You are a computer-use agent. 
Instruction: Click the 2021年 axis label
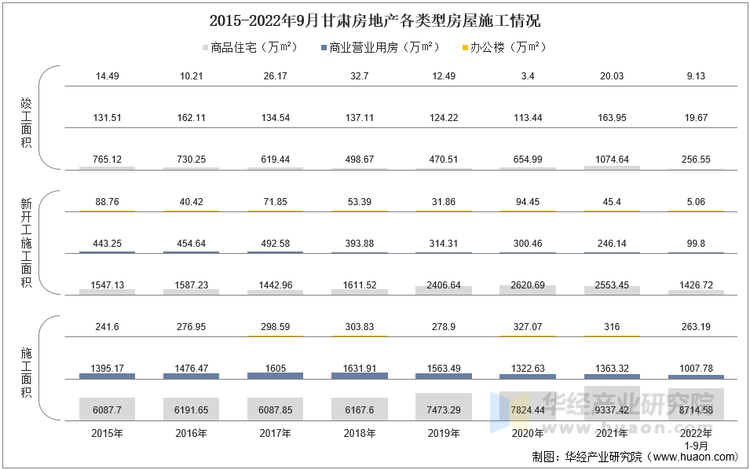click(612, 433)
